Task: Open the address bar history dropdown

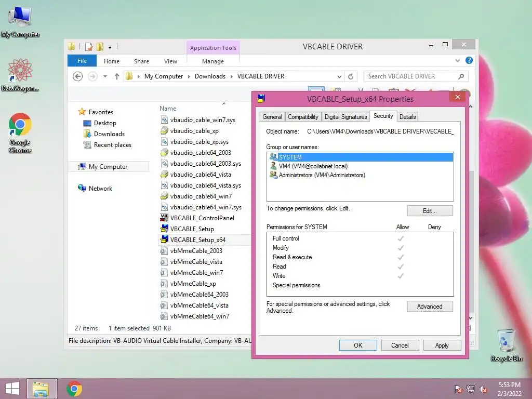Action: pyautogui.click(x=339, y=77)
